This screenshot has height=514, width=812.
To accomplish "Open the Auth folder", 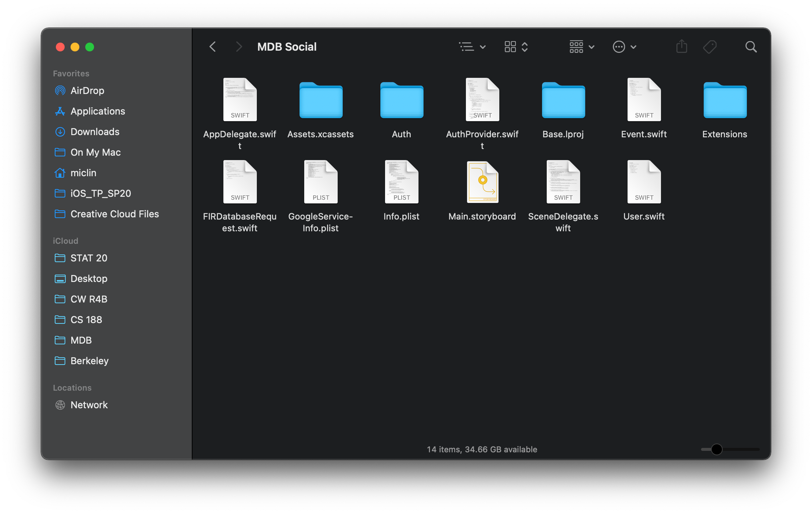I will 401,100.
